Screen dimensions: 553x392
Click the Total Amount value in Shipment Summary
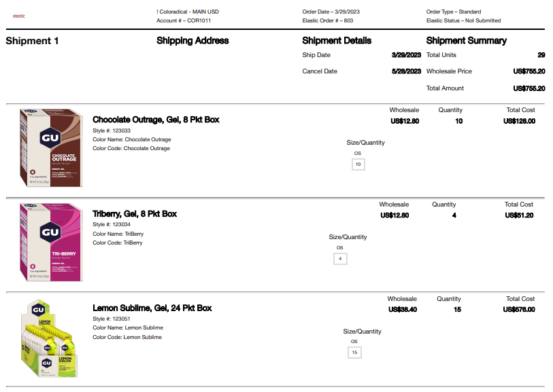[529, 88]
